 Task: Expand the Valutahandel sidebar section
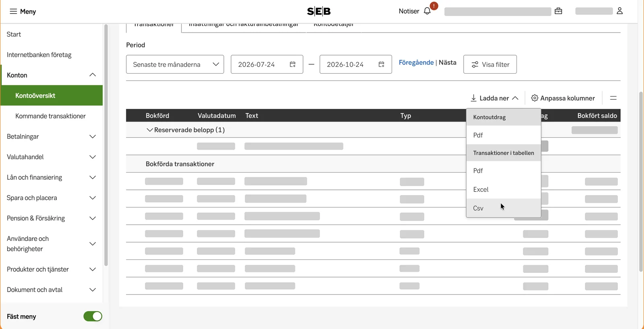tap(93, 157)
